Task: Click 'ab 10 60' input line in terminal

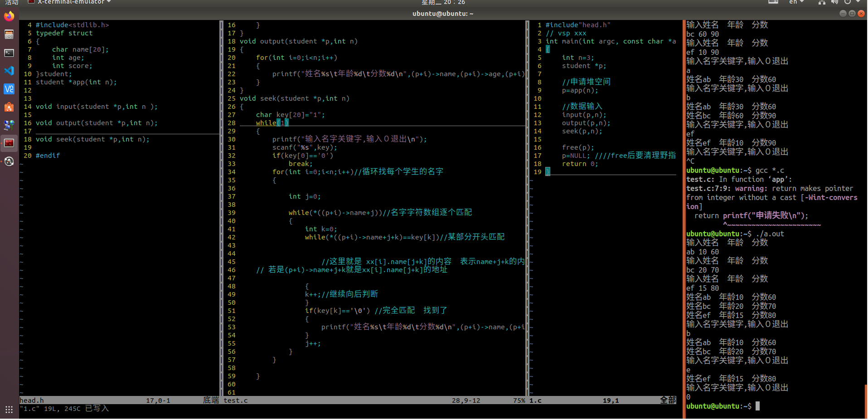Action: tap(703, 252)
